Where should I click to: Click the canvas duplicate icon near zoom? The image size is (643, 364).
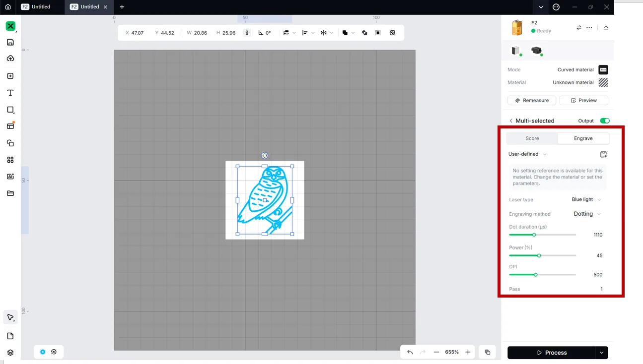[x=488, y=352]
